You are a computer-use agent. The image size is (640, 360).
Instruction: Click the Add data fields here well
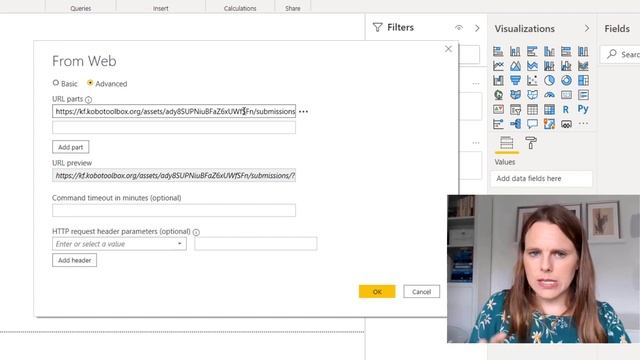tap(541, 178)
